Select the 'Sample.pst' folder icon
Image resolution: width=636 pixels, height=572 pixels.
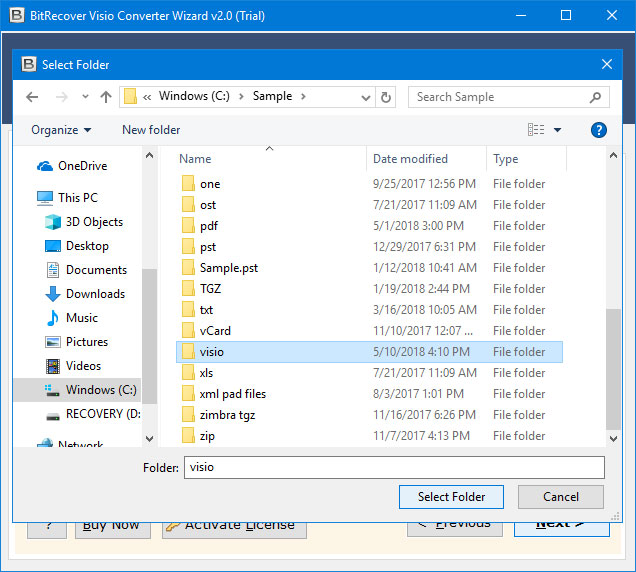point(188,268)
